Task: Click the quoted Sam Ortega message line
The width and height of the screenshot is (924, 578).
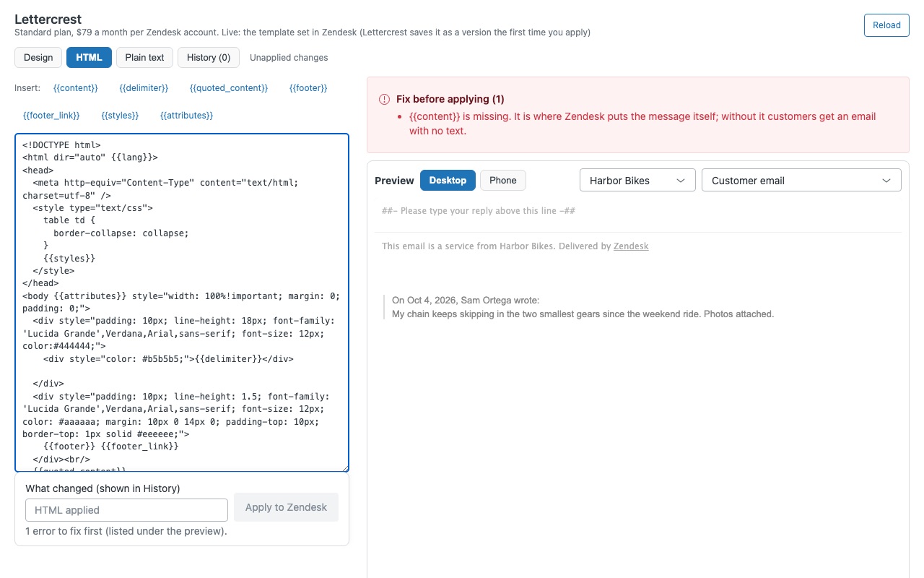Action: pyautogui.click(x=583, y=314)
